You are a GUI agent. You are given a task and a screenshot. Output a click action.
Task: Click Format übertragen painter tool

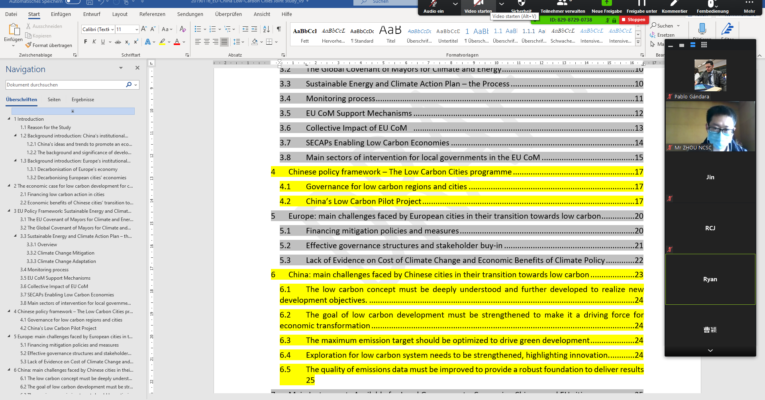click(51, 47)
